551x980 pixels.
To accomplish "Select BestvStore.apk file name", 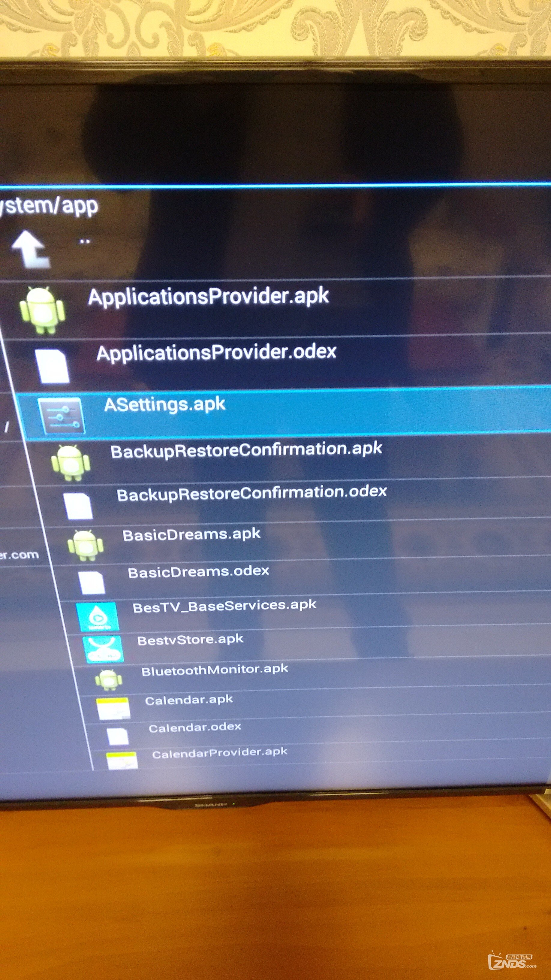I will click(190, 640).
